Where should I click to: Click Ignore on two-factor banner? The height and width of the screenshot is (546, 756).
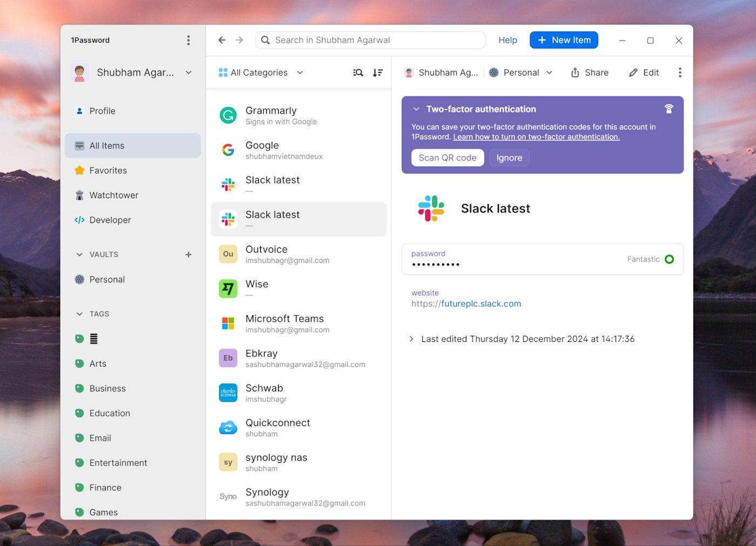click(x=509, y=158)
